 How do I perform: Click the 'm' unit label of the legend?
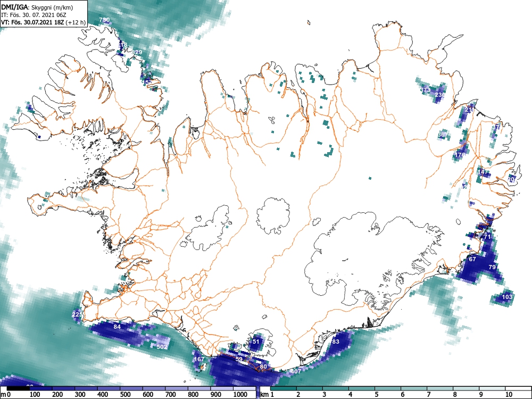coord(3,395)
